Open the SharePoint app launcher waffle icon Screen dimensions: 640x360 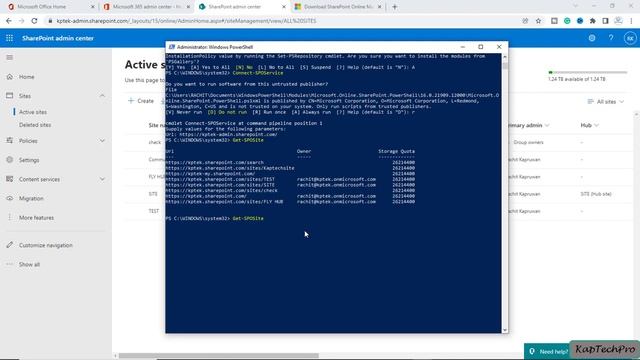[9, 38]
